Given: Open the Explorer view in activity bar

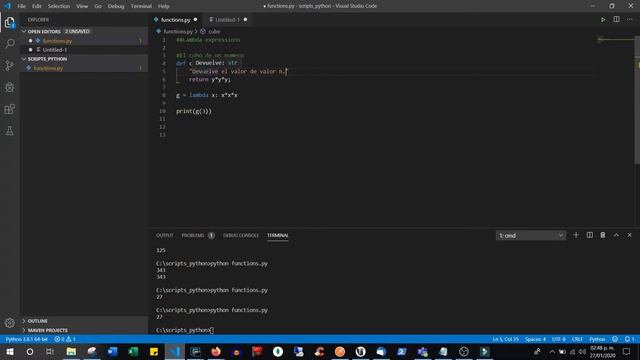Looking at the screenshot, I should [9, 22].
